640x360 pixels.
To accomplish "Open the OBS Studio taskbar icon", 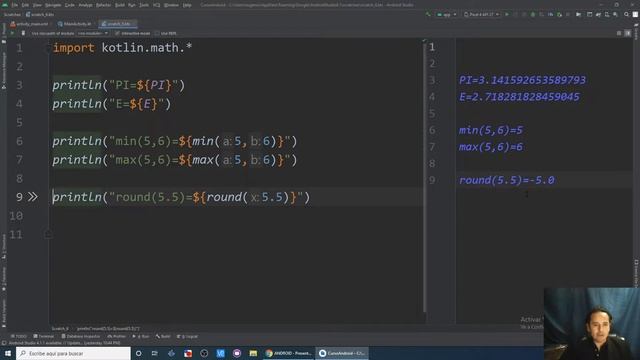I will 204,353.
